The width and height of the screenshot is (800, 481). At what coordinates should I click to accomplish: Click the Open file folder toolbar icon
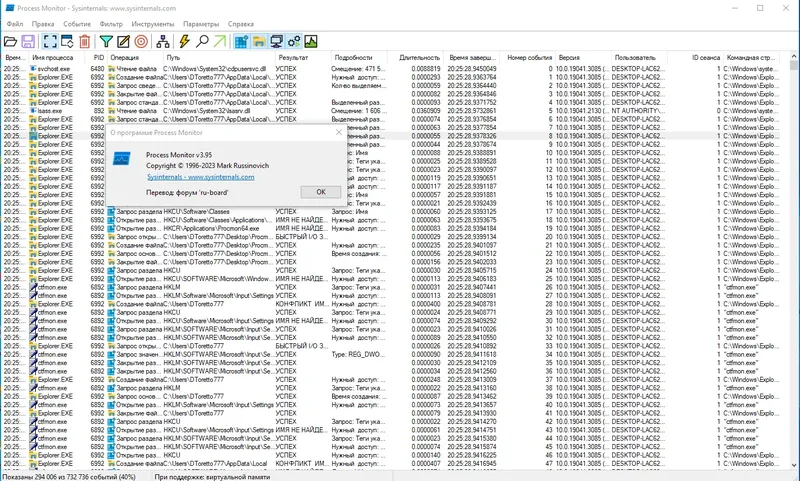click(10, 41)
